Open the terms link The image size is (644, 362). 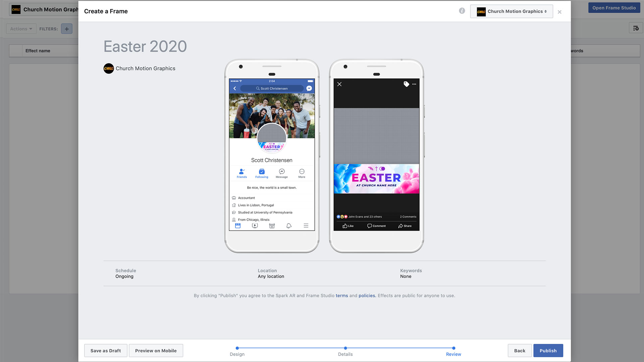342,296
